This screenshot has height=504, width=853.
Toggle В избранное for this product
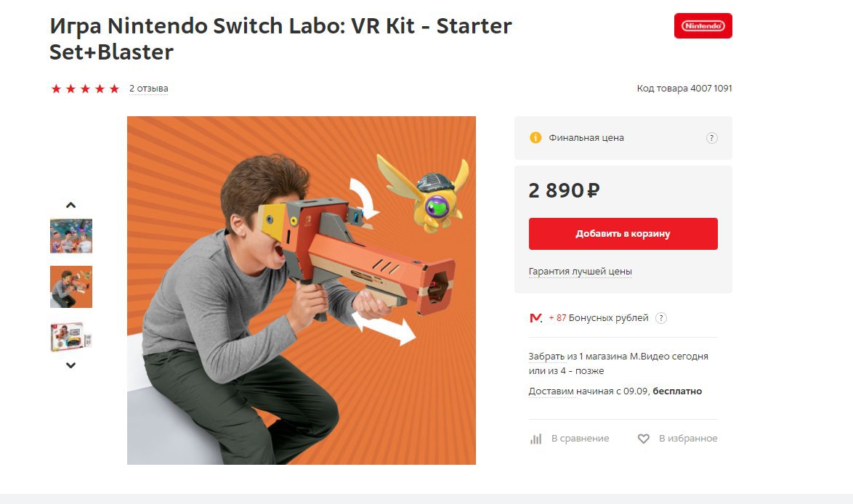click(x=688, y=438)
